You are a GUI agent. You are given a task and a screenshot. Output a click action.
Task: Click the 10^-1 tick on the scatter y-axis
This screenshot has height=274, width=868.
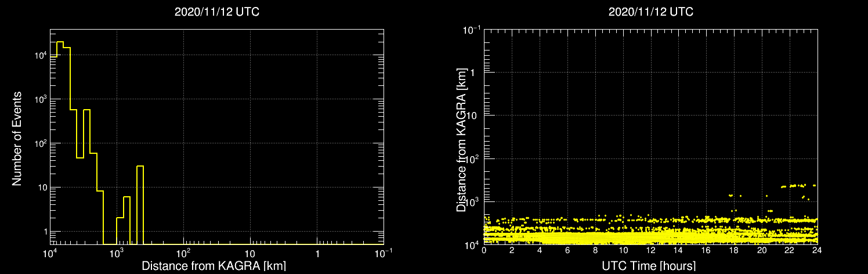click(x=471, y=30)
